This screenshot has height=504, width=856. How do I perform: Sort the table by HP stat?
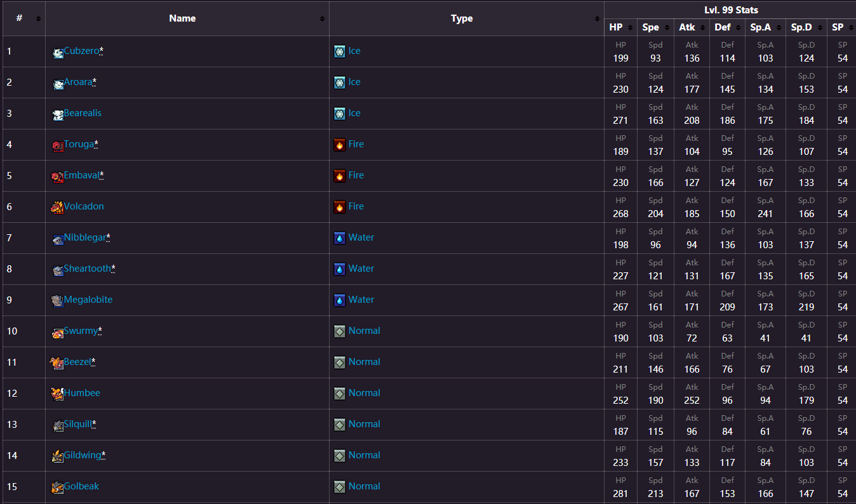[x=621, y=27]
